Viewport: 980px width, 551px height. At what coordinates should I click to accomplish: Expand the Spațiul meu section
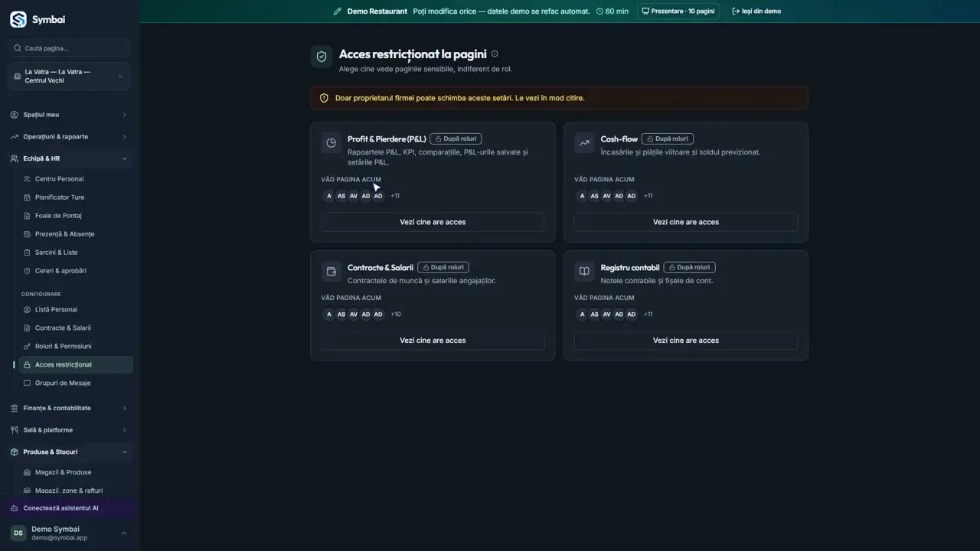[x=69, y=115]
